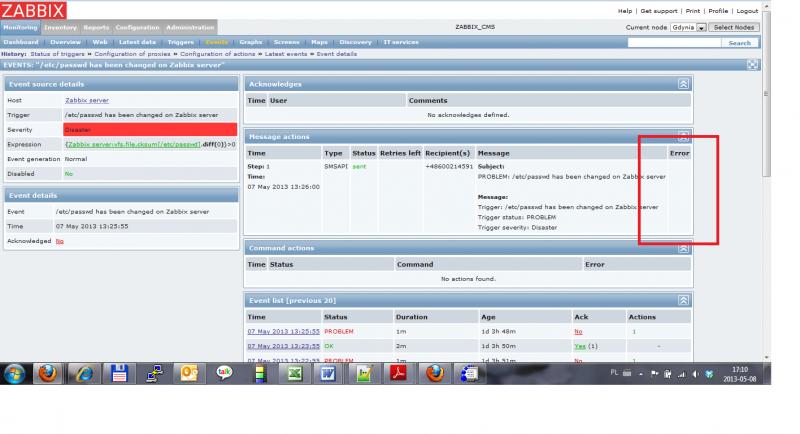
Task: Open the Profile link
Action: (718, 11)
